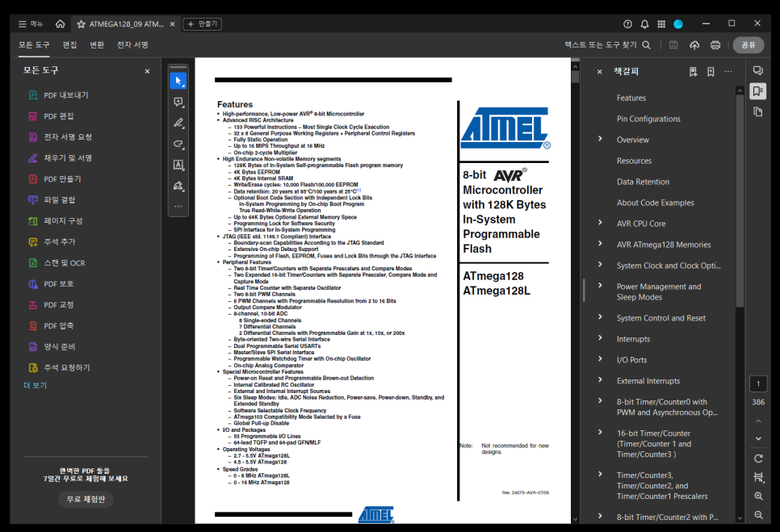The height and width of the screenshot is (532, 780).
Task: Click the search magnifier icon
Action: point(646,44)
